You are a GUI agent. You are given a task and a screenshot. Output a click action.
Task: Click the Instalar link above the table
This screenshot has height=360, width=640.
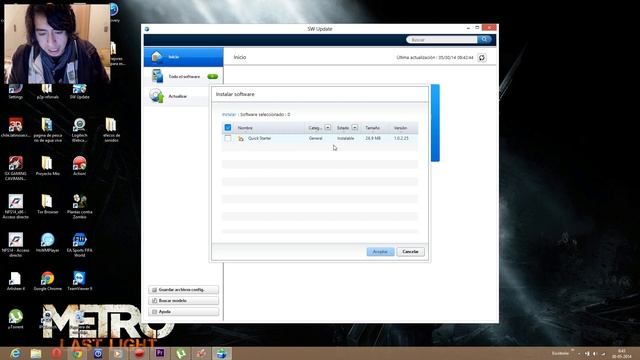pos(229,114)
